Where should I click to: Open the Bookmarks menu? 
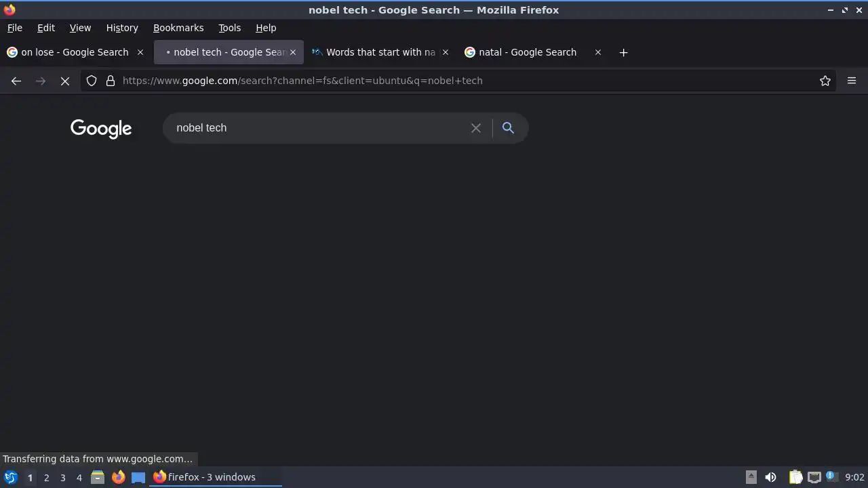point(178,28)
